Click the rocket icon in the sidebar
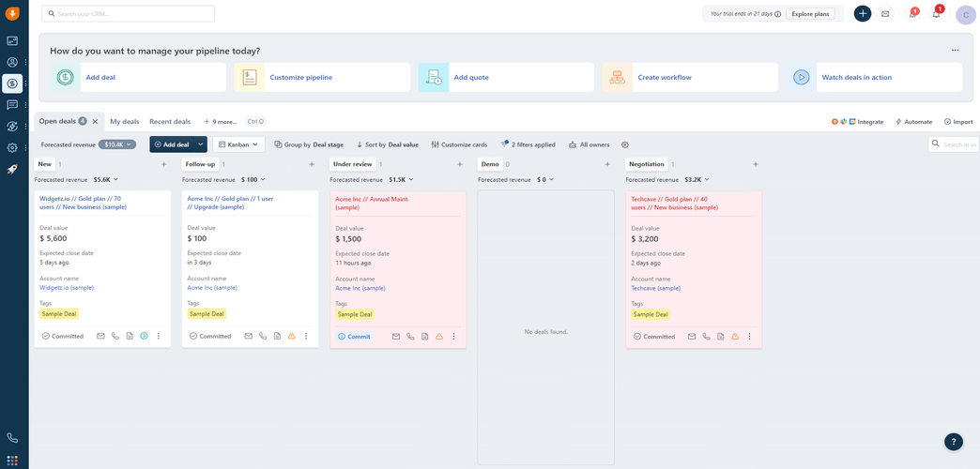Viewport: 980px width, 469px height. [x=12, y=169]
